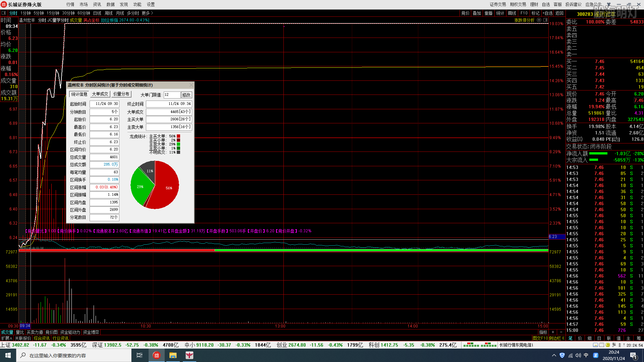Click the 长城证券 app logo icon
The width and height of the screenshot is (644, 362).
coord(4,4)
